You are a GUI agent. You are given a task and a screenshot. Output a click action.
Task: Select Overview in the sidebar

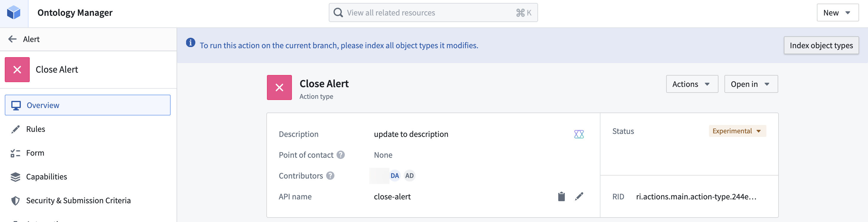(x=43, y=105)
